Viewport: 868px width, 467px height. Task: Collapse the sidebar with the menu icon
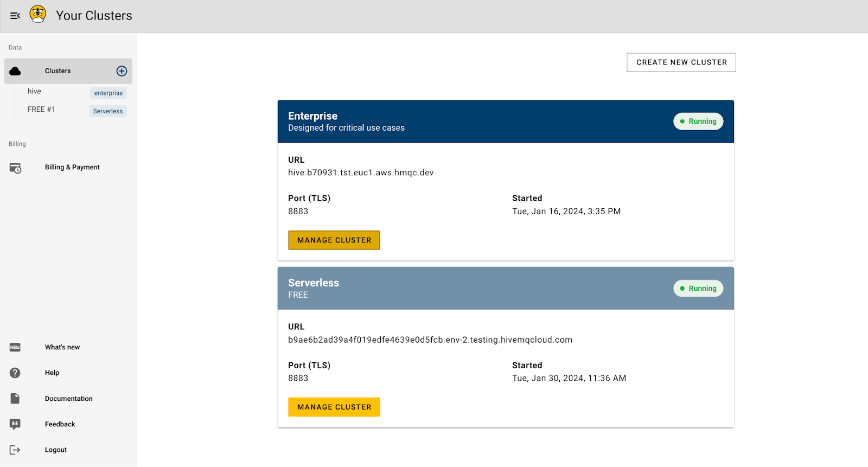coord(15,16)
